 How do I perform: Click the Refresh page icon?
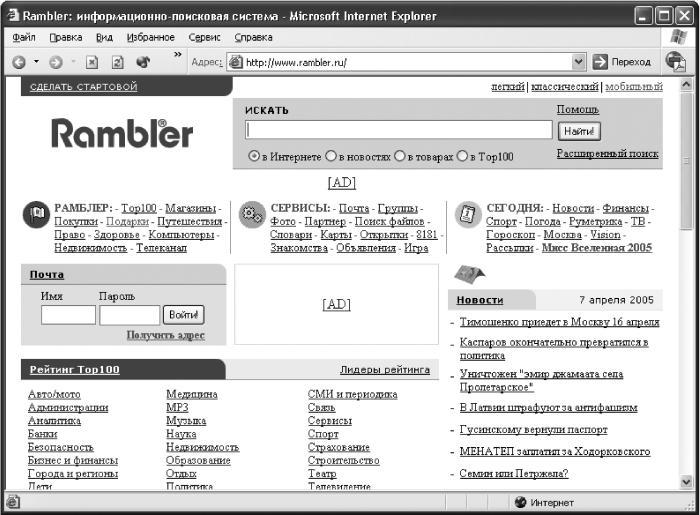pos(117,62)
